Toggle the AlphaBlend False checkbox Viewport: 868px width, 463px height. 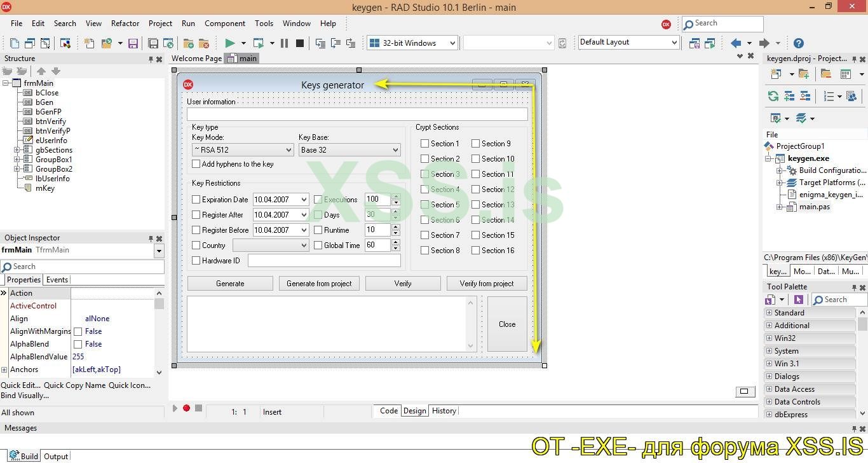click(x=78, y=344)
